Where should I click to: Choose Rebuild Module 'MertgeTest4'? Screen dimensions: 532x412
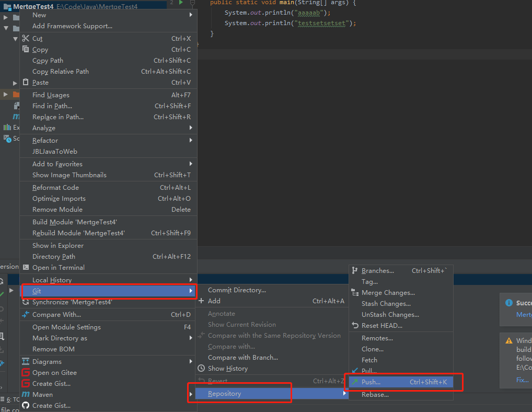pyautogui.click(x=109, y=233)
